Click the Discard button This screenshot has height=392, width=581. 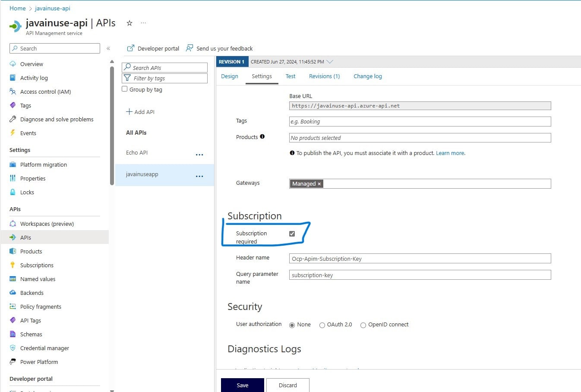coord(288,385)
